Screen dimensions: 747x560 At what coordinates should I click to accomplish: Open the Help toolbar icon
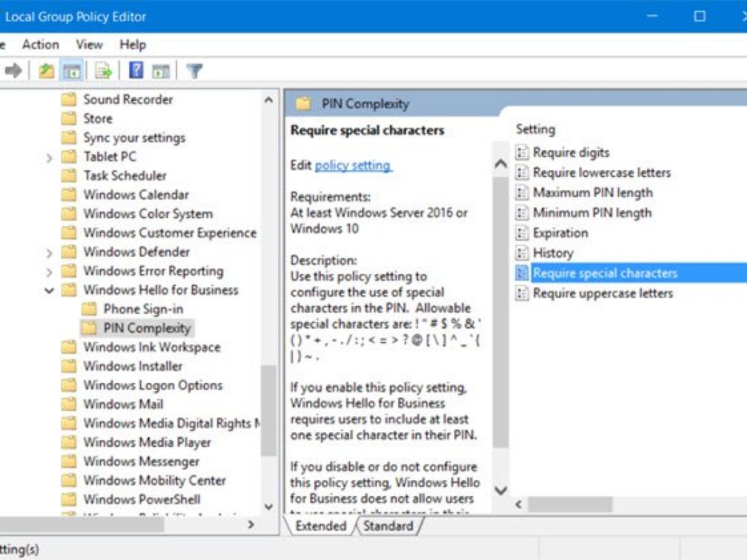pos(136,70)
